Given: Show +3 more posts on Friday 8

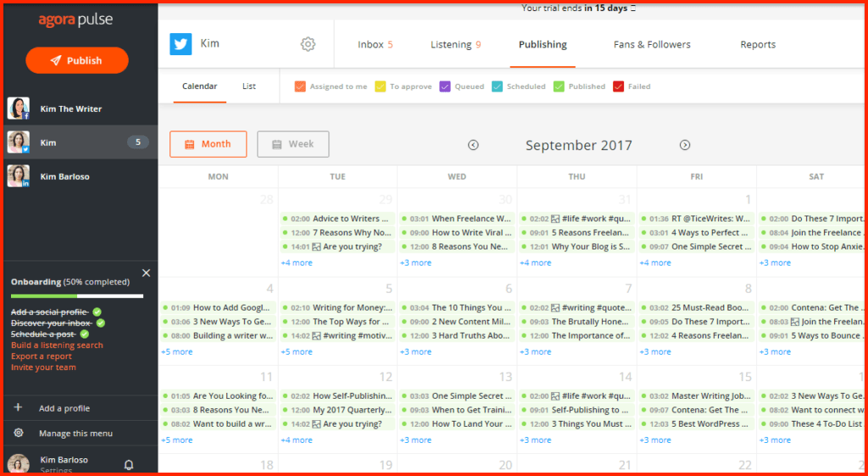Looking at the screenshot, I should pos(654,351).
